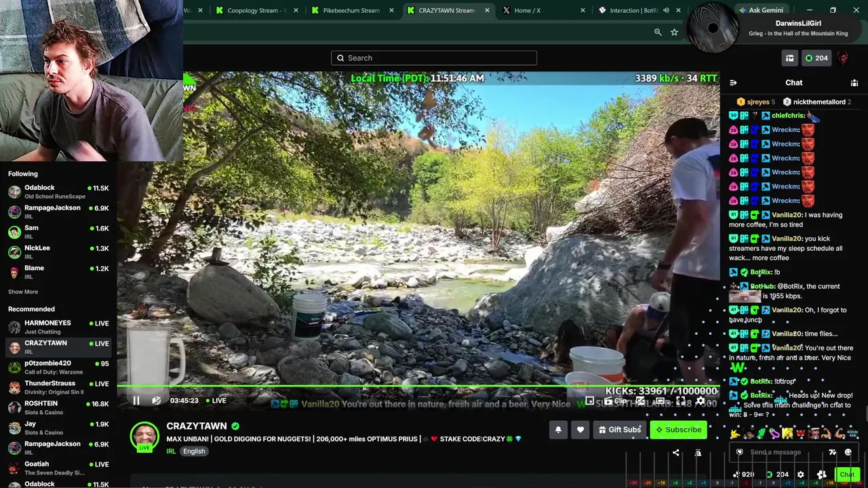868x488 pixels.
Task: Click the green Chat send button
Action: click(x=847, y=474)
